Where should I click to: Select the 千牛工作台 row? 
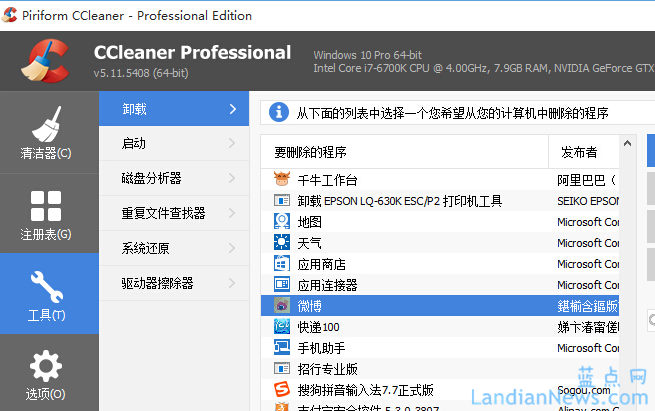click(x=440, y=180)
